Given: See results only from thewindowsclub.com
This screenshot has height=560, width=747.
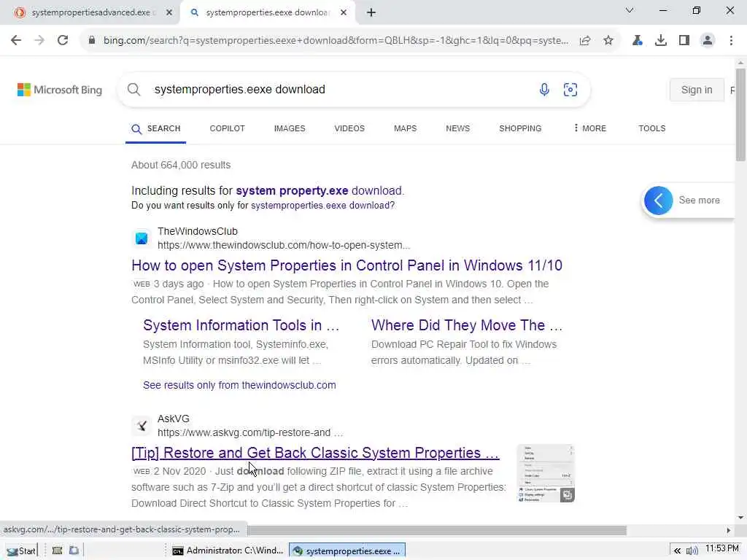Looking at the screenshot, I should point(239,385).
